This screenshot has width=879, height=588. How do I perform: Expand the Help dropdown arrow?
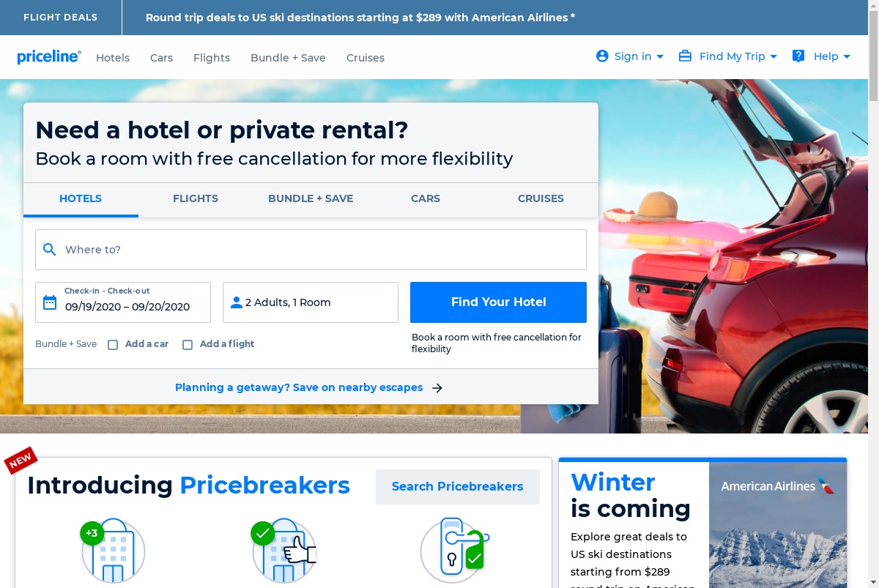(847, 57)
